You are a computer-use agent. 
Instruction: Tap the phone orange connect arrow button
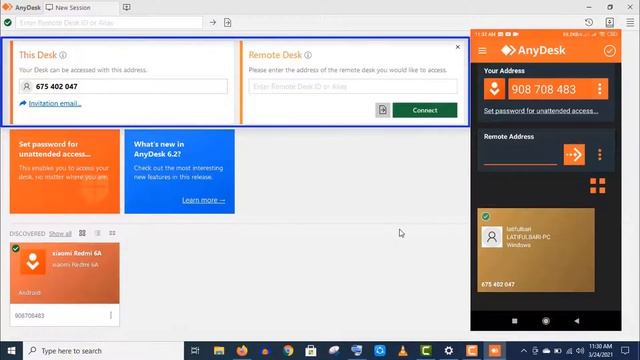(574, 155)
